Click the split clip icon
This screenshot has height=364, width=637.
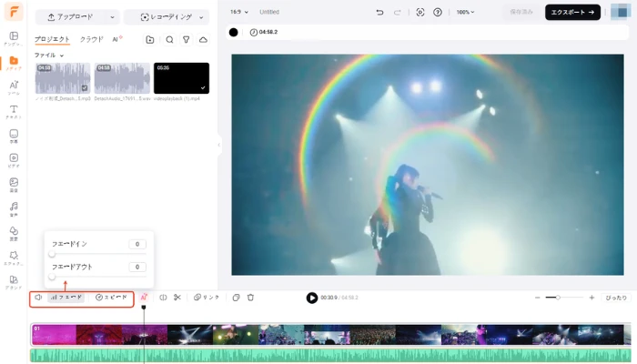tap(163, 298)
